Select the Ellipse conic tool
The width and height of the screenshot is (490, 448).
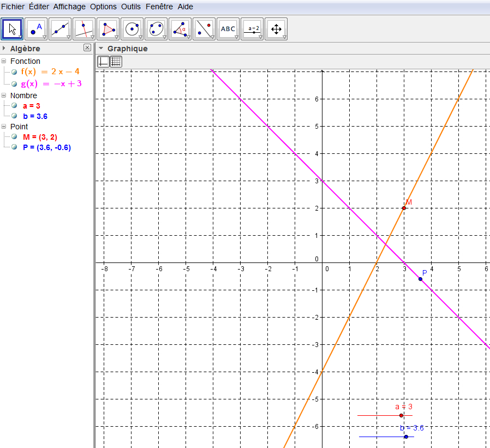tap(156, 29)
